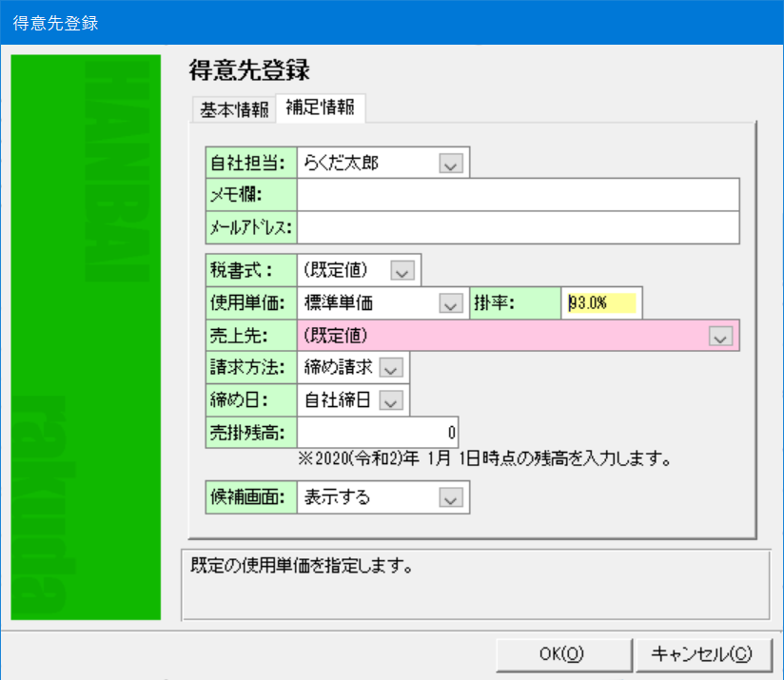The width and height of the screenshot is (784, 680).
Task: Click the キャンセル(C) button
Action: (x=704, y=654)
